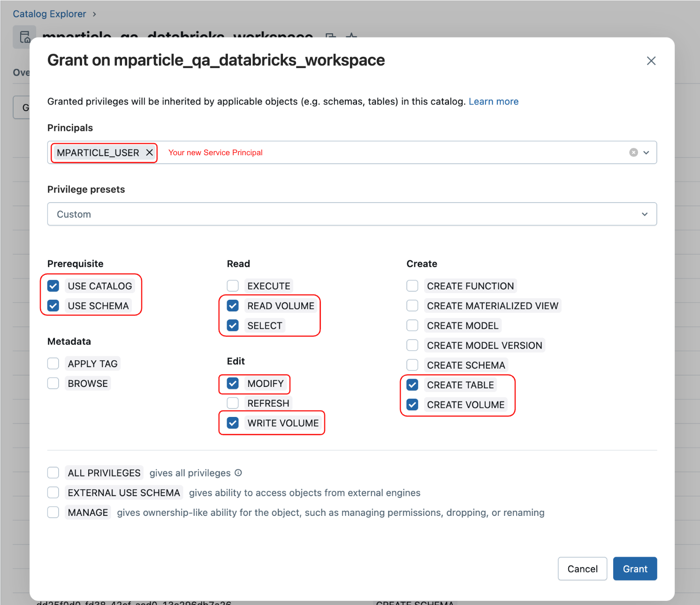Uncheck the USE CATALOG checkbox
Screen dimensions: 700x605
click(x=53, y=286)
